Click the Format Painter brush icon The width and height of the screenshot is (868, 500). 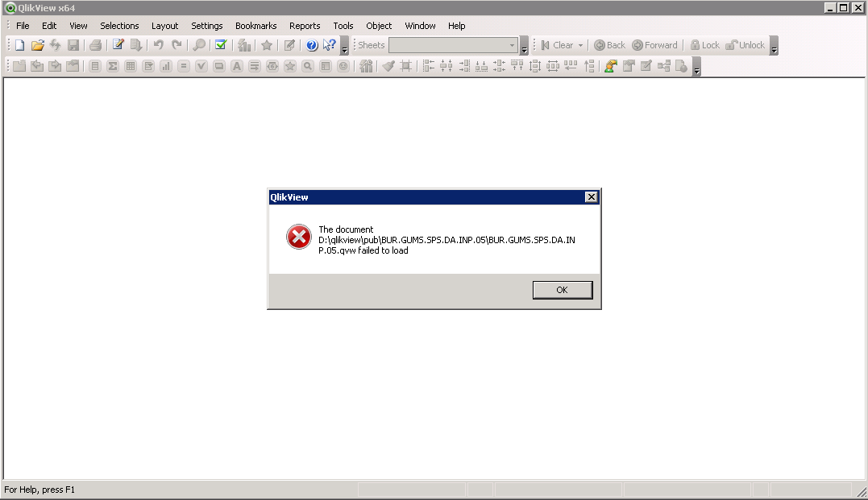tap(388, 66)
